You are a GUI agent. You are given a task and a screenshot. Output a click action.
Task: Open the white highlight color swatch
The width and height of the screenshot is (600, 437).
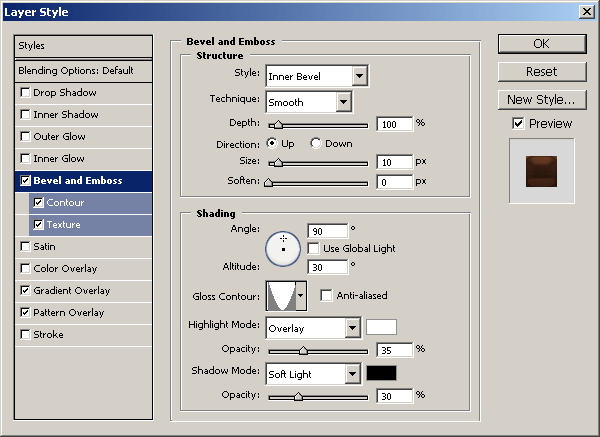pyautogui.click(x=381, y=327)
